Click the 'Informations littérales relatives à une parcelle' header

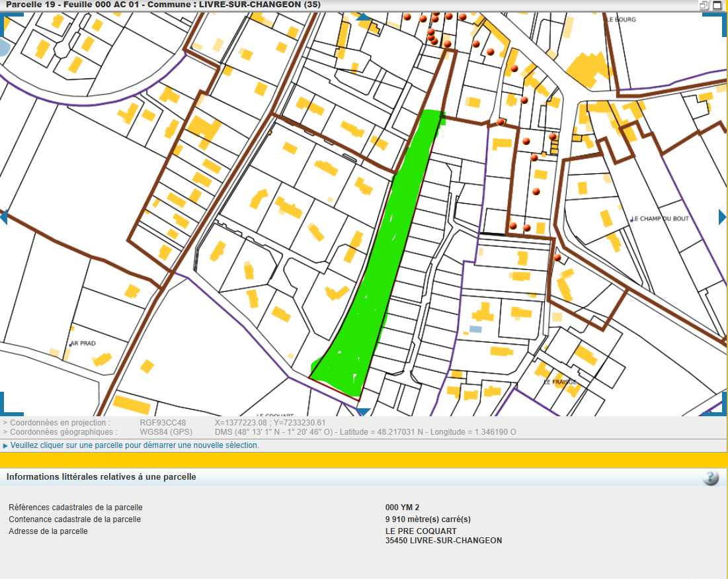tap(101, 476)
